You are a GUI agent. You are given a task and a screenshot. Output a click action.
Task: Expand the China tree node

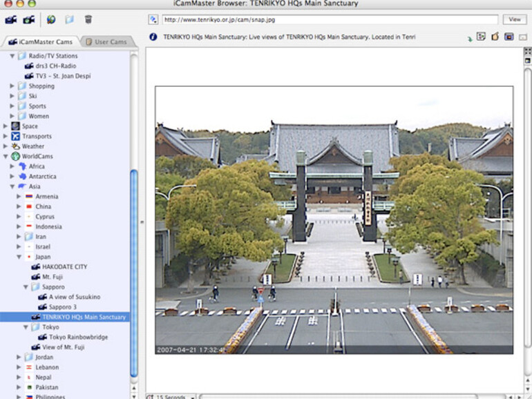(19, 206)
